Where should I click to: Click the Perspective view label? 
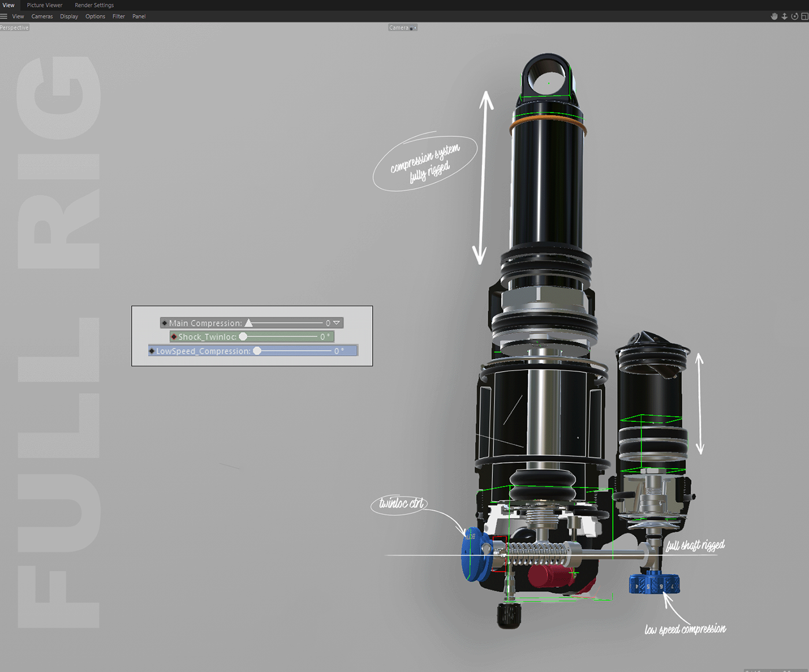14,27
